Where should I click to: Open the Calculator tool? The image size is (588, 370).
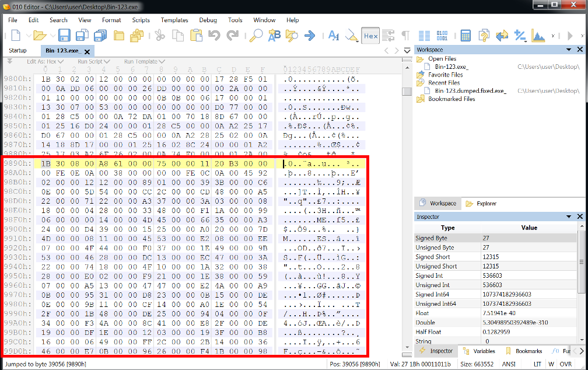(466, 36)
